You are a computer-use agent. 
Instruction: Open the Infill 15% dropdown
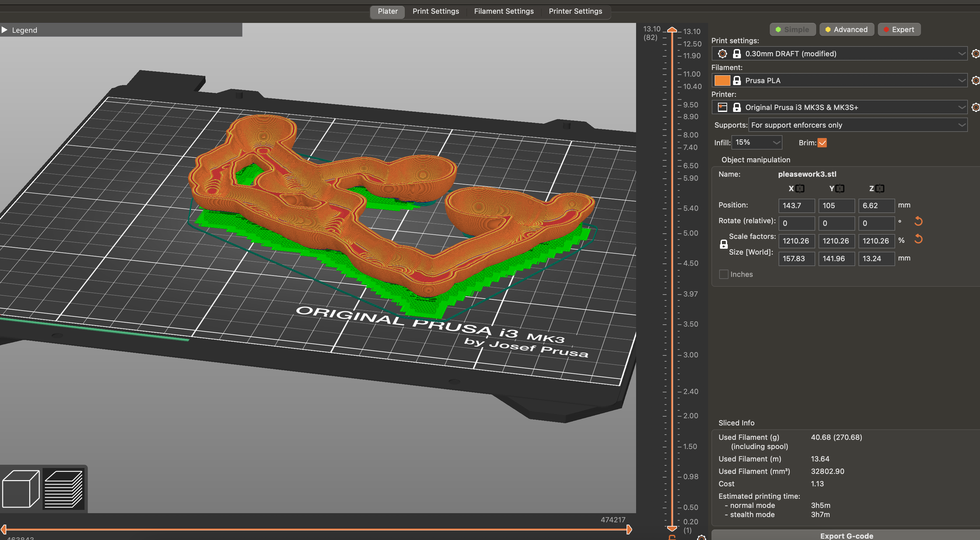point(756,142)
